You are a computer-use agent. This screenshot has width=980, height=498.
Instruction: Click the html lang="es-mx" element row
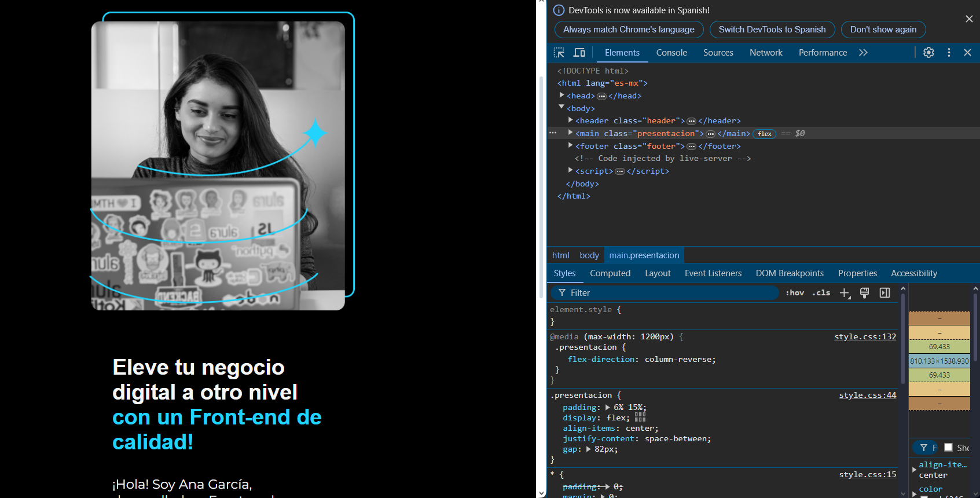click(x=603, y=83)
